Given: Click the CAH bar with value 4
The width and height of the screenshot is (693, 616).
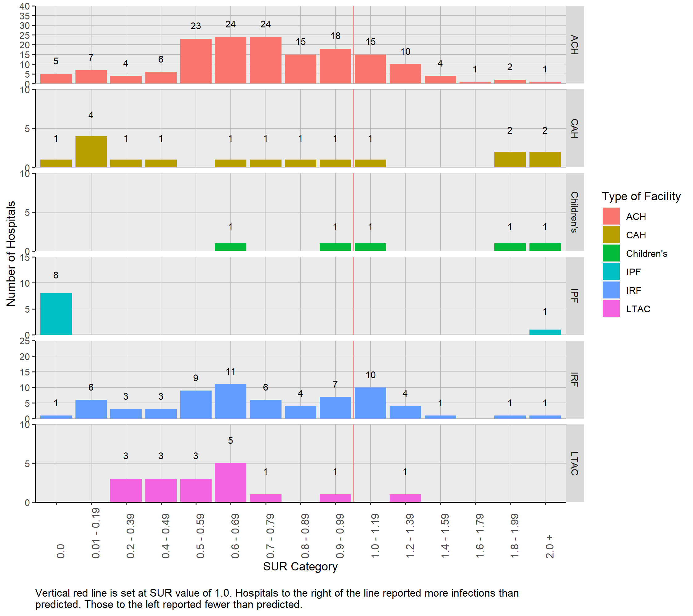Looking at the screenshot, I should click(91, 152).
